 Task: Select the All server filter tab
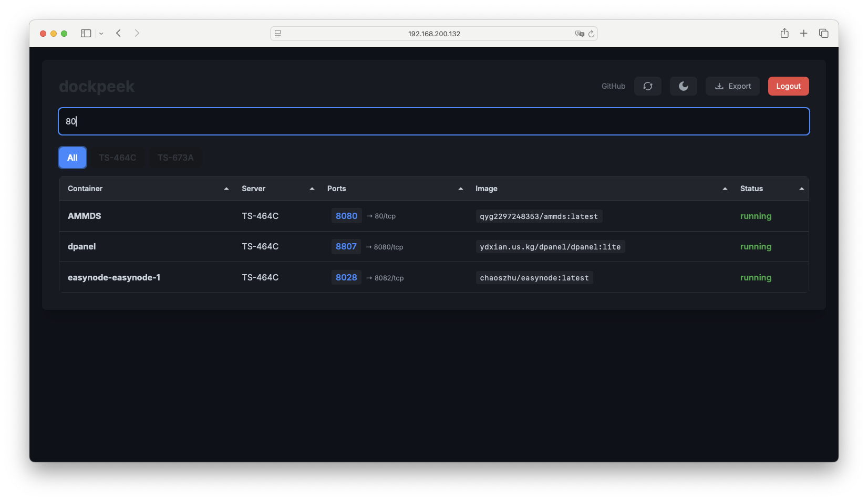[73, 158]
